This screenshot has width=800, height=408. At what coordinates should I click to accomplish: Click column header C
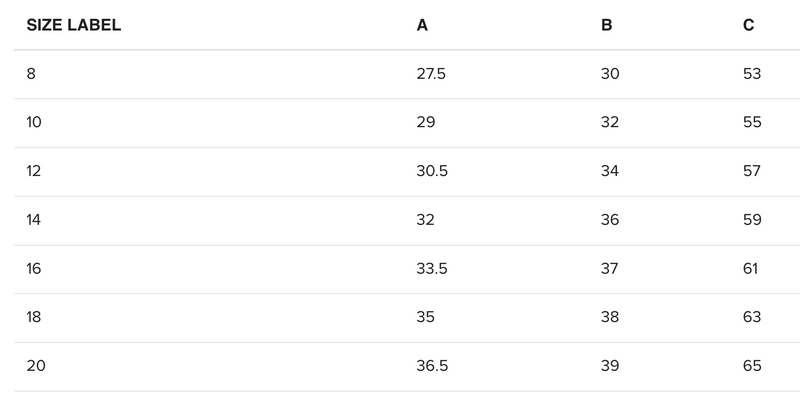click(x=749, y=25)
